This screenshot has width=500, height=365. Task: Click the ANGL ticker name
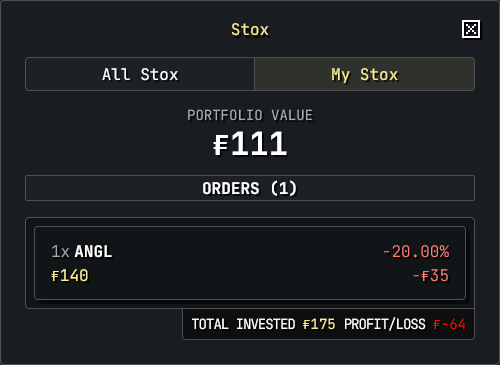pos(93,251)
